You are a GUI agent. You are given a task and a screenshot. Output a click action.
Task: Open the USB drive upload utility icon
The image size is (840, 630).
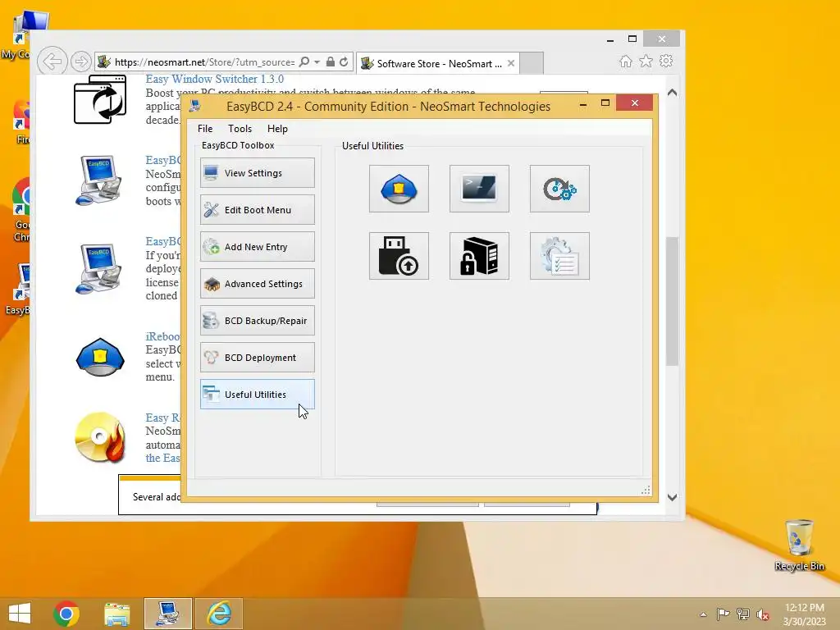point(399,256)
